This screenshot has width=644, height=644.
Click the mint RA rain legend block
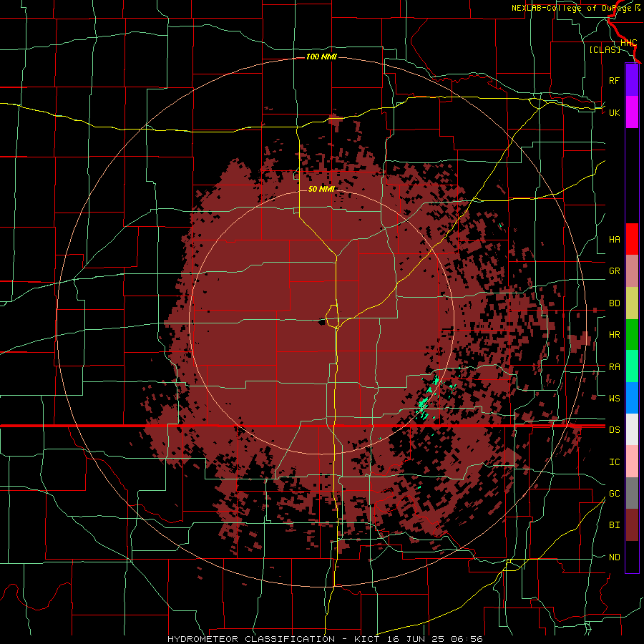pos(632,366)
